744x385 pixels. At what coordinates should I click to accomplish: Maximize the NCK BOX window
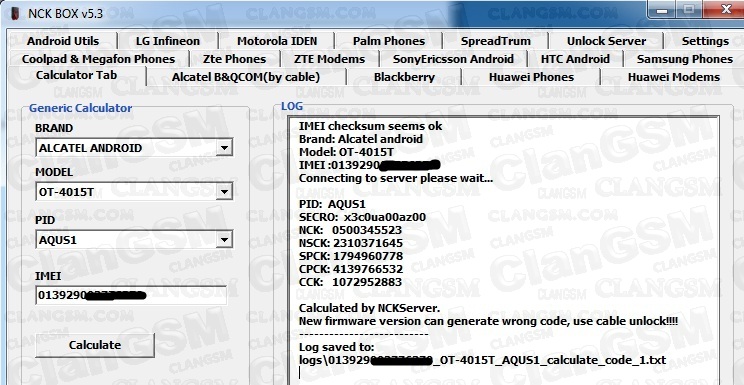pyautogui.click(x=688, y=10)
